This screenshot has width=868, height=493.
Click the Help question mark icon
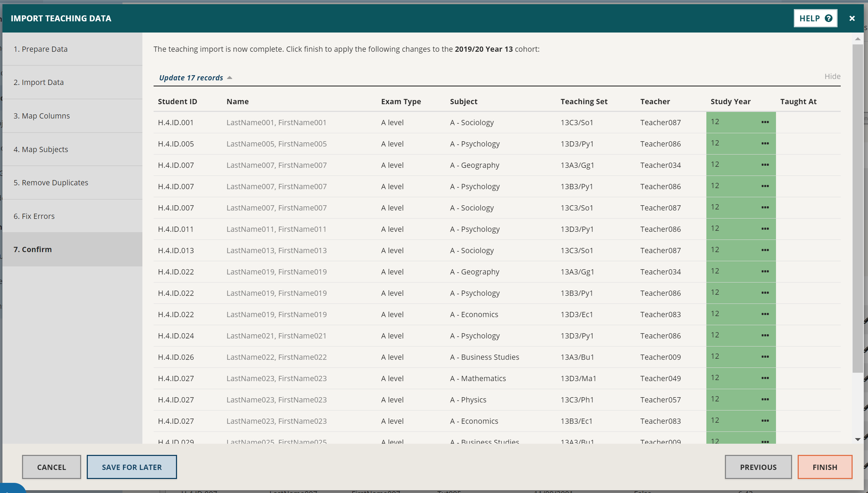(x=828, y=18)
